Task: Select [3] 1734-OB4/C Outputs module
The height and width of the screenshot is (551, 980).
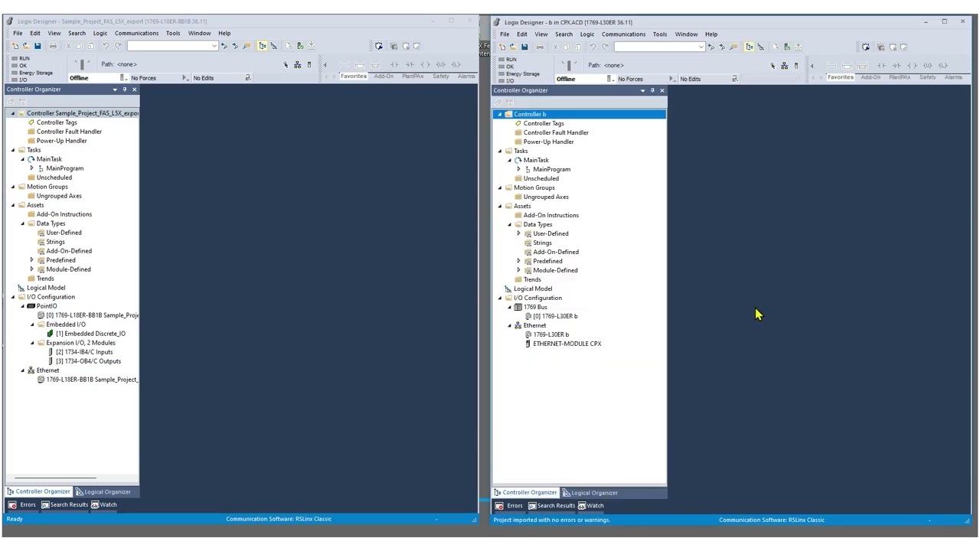Action: 88,361
